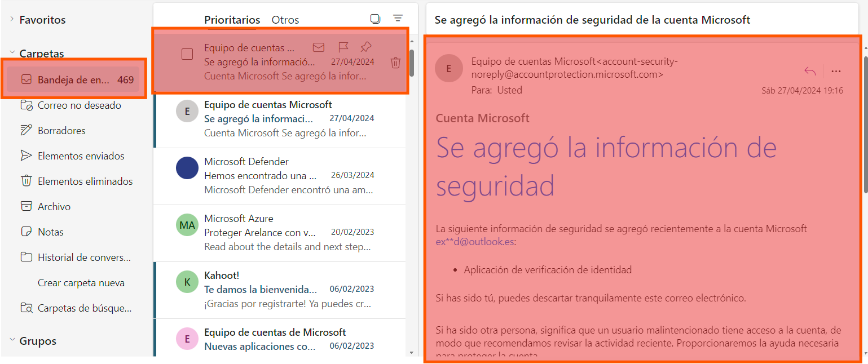Open the more actions ellipsis in the reading pane
The height and width of the screenshot is (364, 868).
click(x=836, y=71)
